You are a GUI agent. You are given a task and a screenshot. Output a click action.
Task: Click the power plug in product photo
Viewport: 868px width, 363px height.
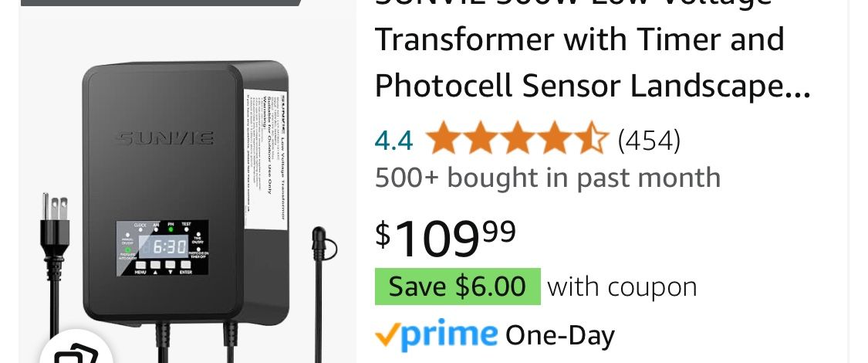pos(52,215)
